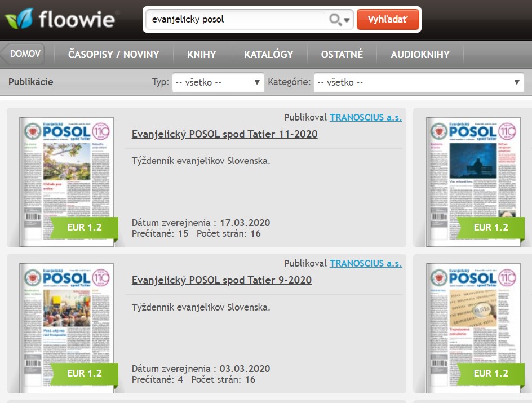Screen dimensions: 532x403
Task: Open TRANOSCIUS a.s. publisher link for issue 11-2020
Action: (x=366, y=117)
